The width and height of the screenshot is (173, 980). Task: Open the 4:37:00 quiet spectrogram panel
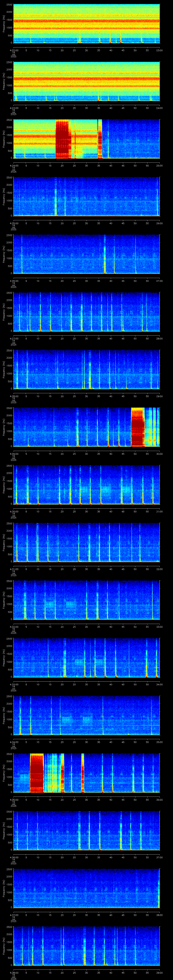(86, 888)
